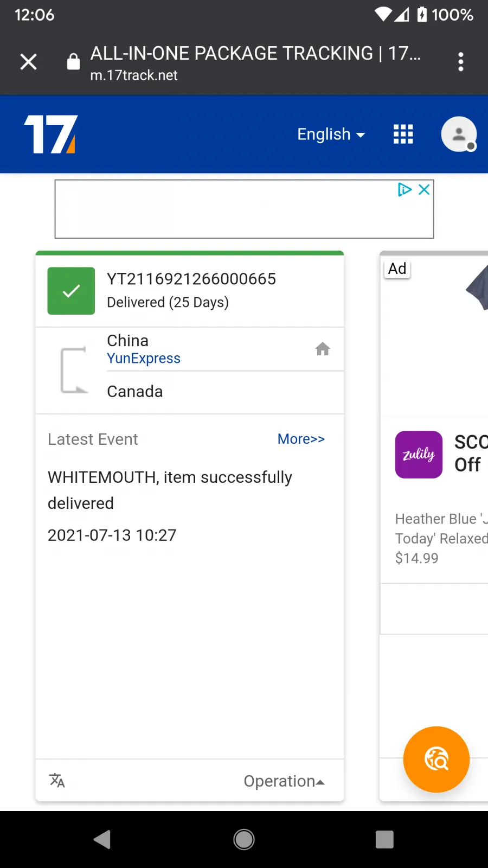Go to Android home screen
Screen dimensions: 488x868
tap(244, 839)
